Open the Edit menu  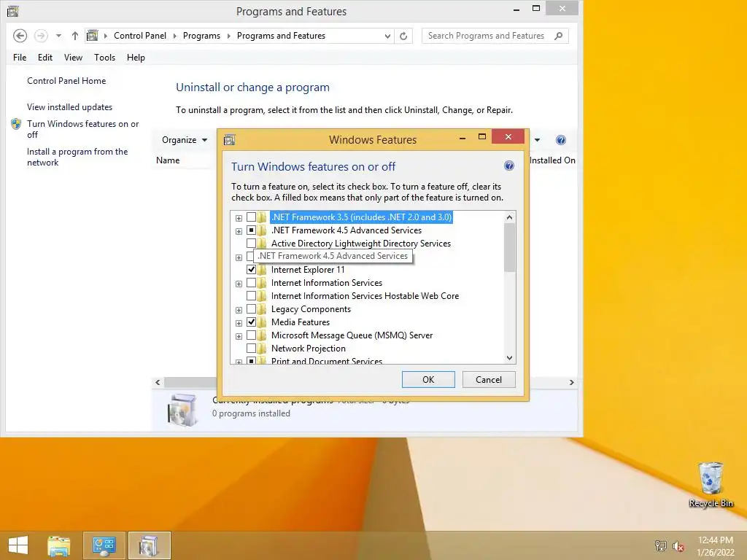coord(44,58)
